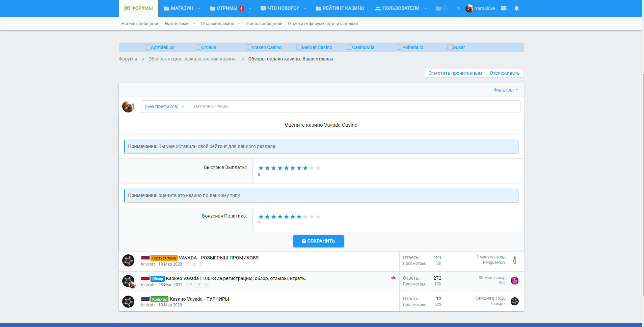Image resolution: width=644 pixels, height=327 pixels.
Task: Open fenixptz avatar on РОЗЫГРЫШ ПРОМИКОВ thread
Action: (x=128, y=260)
